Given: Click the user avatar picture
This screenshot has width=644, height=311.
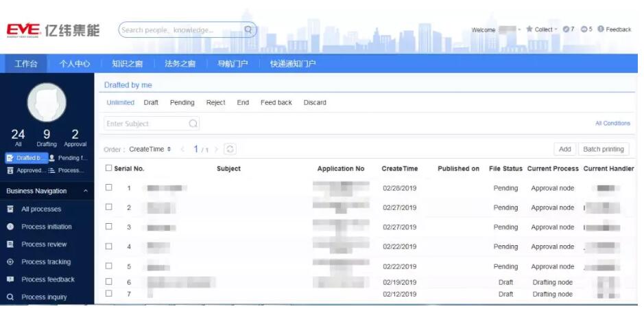Looking at the screenshot, I should [47, 102].
